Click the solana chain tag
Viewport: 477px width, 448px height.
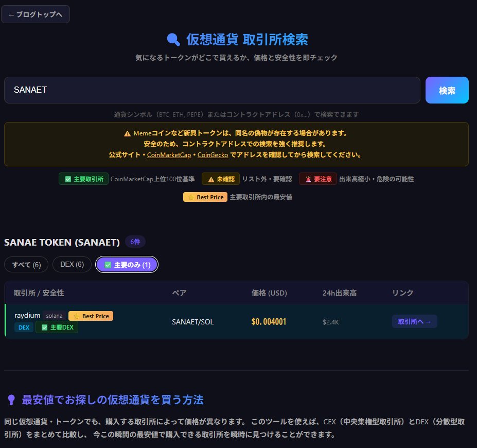tap(54, 316)
